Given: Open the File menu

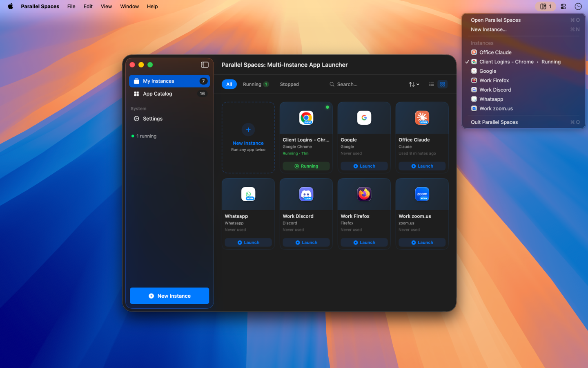Looking at the screenshot, I should (71, 6).
